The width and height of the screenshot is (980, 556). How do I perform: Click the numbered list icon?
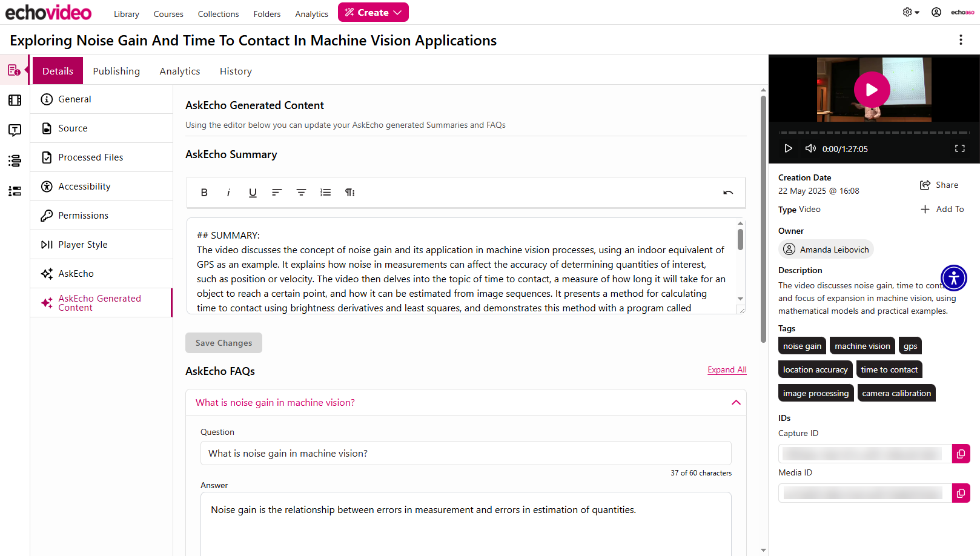click(325, 193)
